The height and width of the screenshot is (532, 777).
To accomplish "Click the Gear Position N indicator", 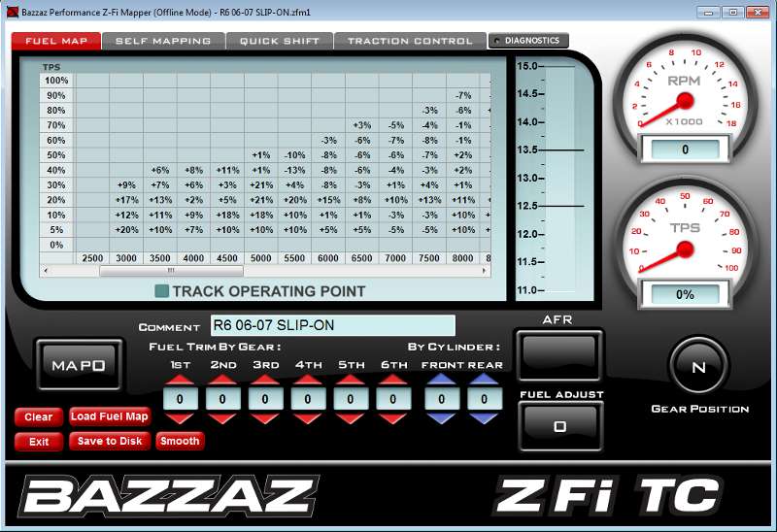I will click(x=698, y=367).
